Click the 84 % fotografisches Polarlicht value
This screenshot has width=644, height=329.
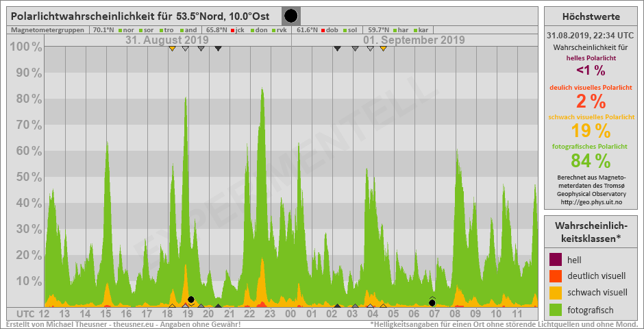click(591, 160)
